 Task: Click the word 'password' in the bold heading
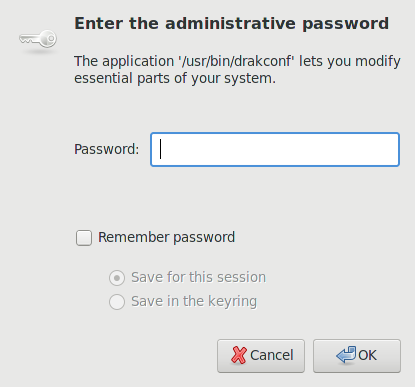point(346,24)
